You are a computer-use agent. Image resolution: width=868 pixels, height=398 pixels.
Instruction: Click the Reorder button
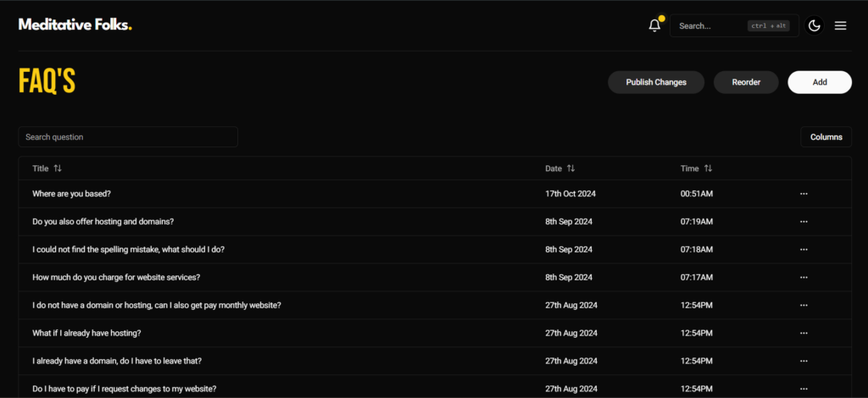(x=746, y=82)
